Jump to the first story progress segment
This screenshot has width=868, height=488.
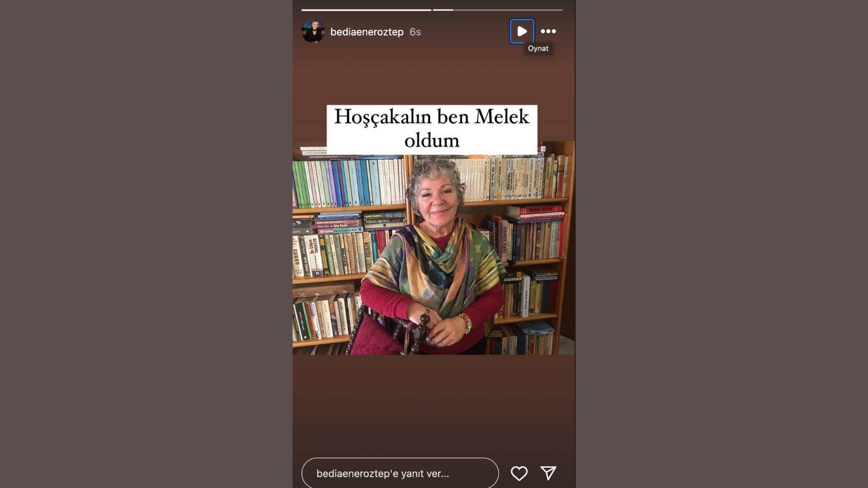[366, 10]
